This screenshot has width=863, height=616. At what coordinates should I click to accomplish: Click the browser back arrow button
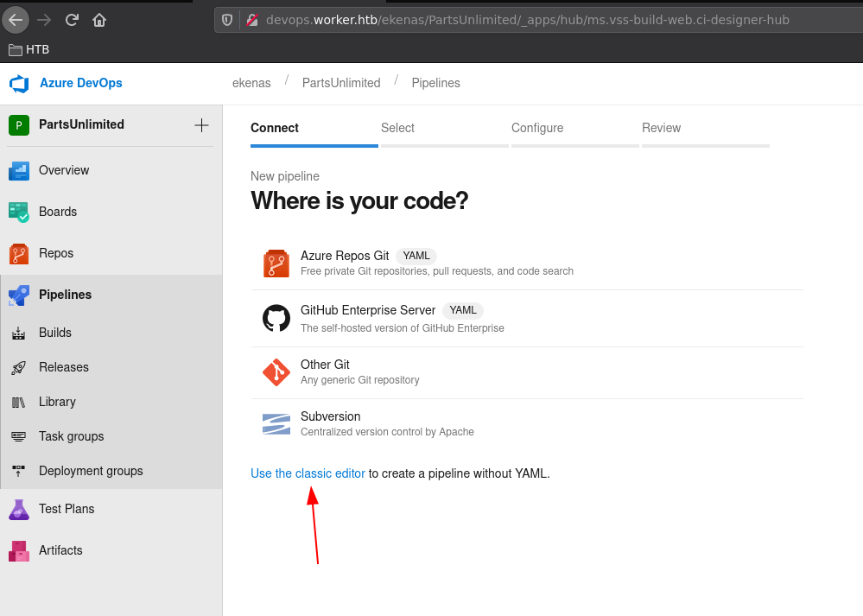(x=16, y=21)
